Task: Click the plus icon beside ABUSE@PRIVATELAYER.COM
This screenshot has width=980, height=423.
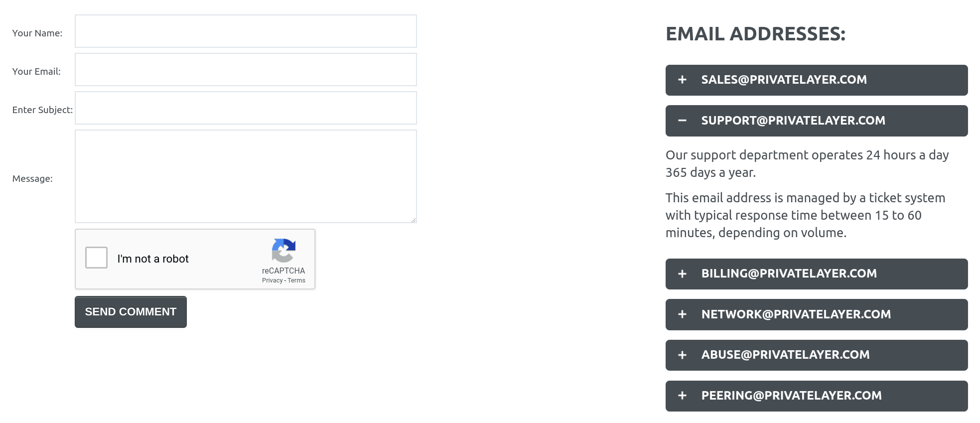Action: [x=682, y=355]
